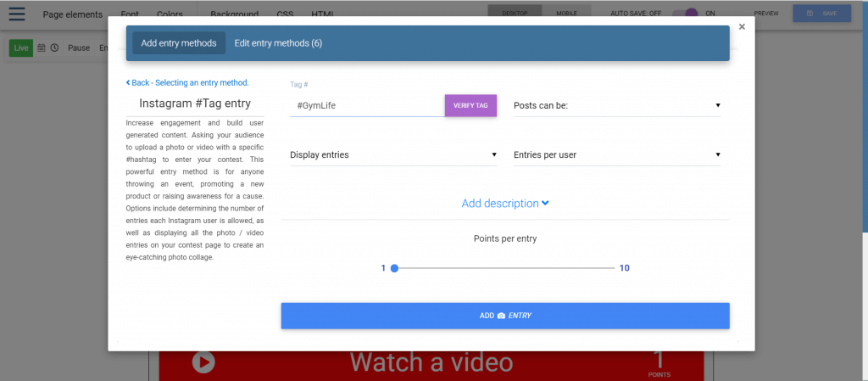Viewport: 868px width, 381px height.
Task: Click the Save button
Action: pyautogui.click(x=821, y=14)
